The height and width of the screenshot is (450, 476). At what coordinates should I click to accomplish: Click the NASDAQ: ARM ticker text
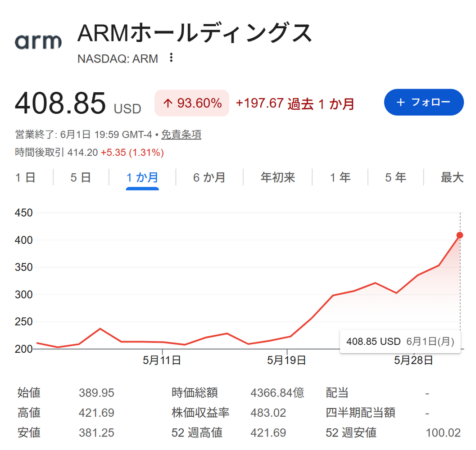118,58
